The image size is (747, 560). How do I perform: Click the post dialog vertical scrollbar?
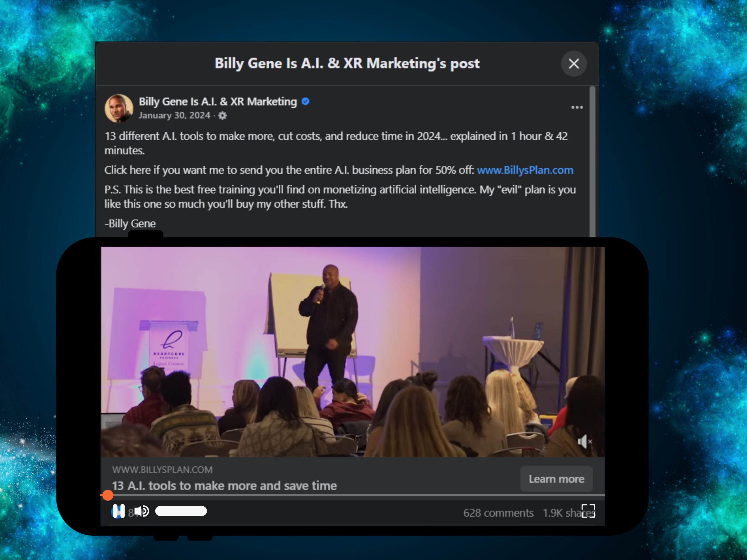pos(592,161)
